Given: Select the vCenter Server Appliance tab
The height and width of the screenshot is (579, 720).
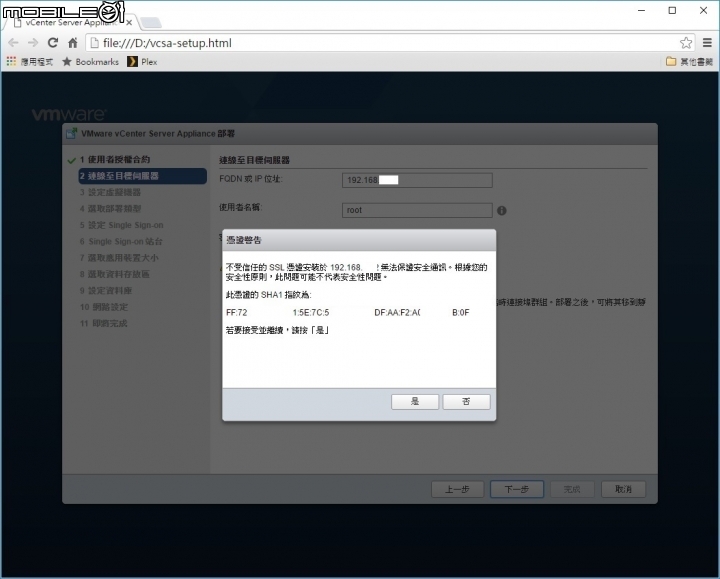Looking at the screenshot, I should 69,22.
